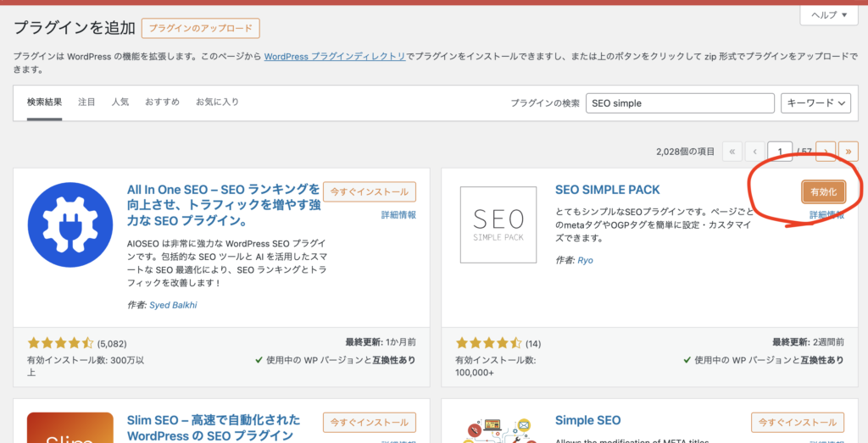Activate SEO SIMPLE PACK with 有効化 button

[x=823, y=192]
